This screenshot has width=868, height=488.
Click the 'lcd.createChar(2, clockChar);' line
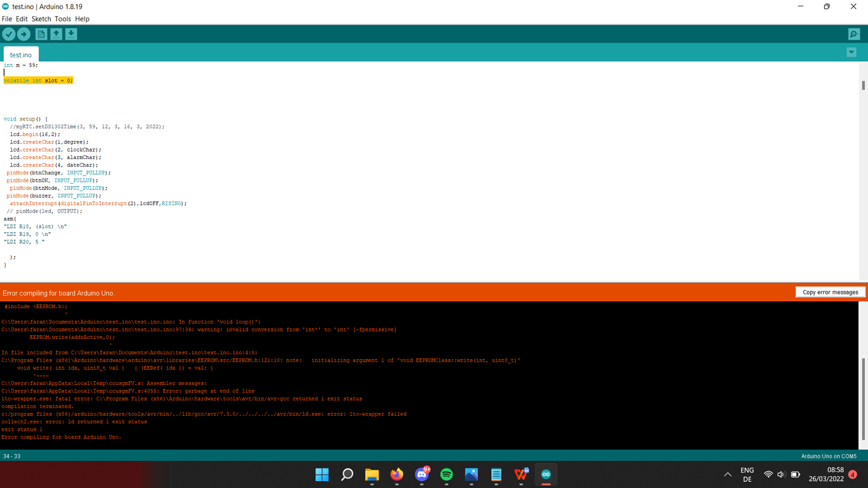(x=55, y=150)
